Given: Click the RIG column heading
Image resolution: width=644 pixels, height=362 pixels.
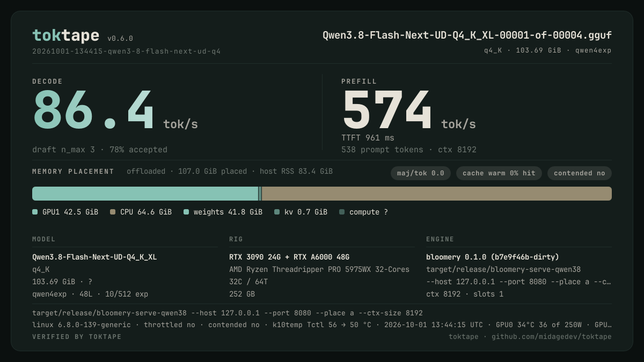Looking at the screenshot, I should point(236,239).
